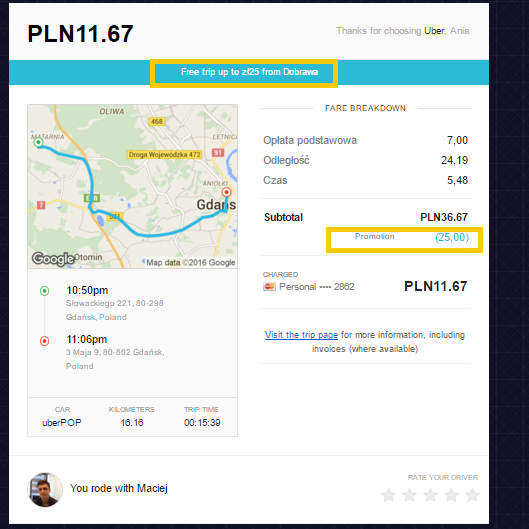529x529 pixels.
Task: Click the Droga Wojewódzka 472 map label
Action: click(x=164, y=155)
